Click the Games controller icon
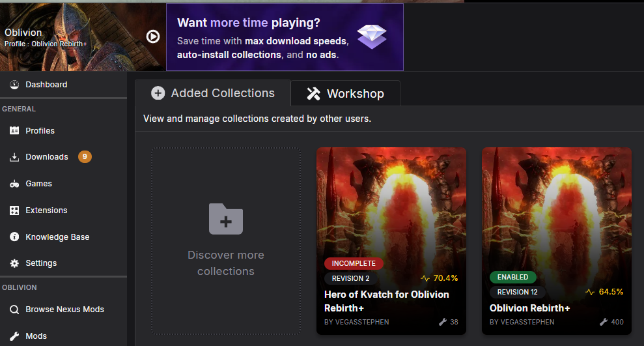The width and height of the screenshot is (644, 346). click(14, 184)
